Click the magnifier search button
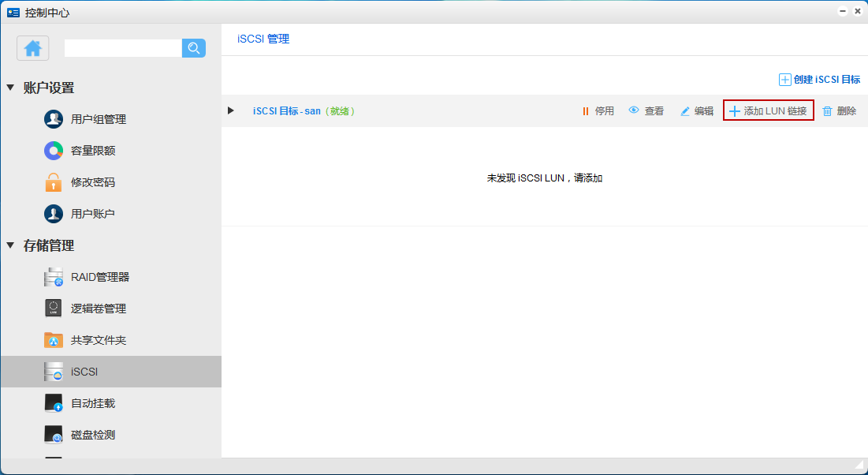This screenshot has width=868, height=475. click(x=194, y=48)
